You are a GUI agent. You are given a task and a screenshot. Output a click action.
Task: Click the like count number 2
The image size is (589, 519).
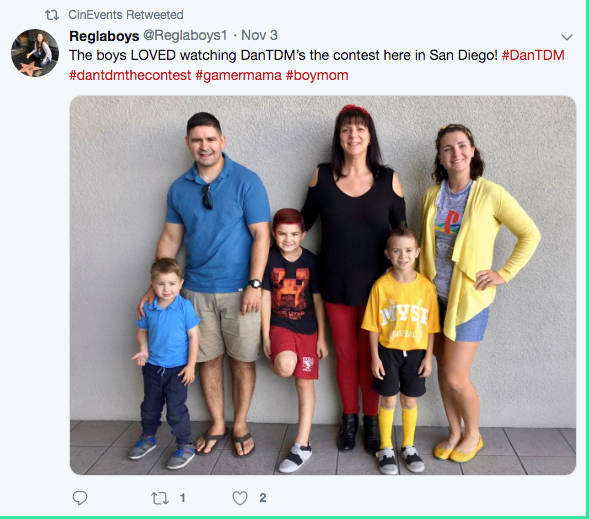point(263,498)
